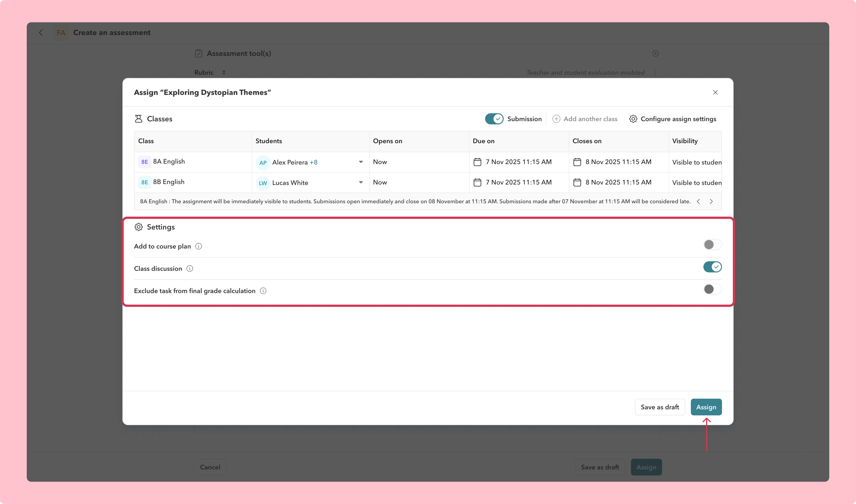This screenshot has width=856, height=504.
Task: Show next class summary message
Action: click(711, 201)
